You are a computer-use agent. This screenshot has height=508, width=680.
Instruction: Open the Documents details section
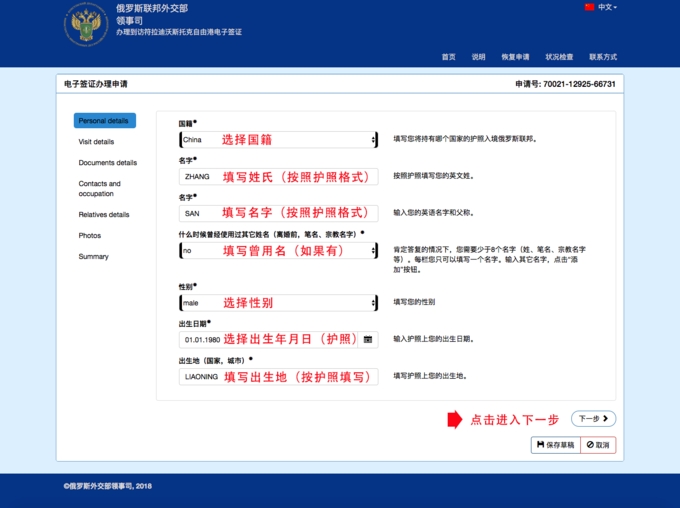(x=108, y=163)
